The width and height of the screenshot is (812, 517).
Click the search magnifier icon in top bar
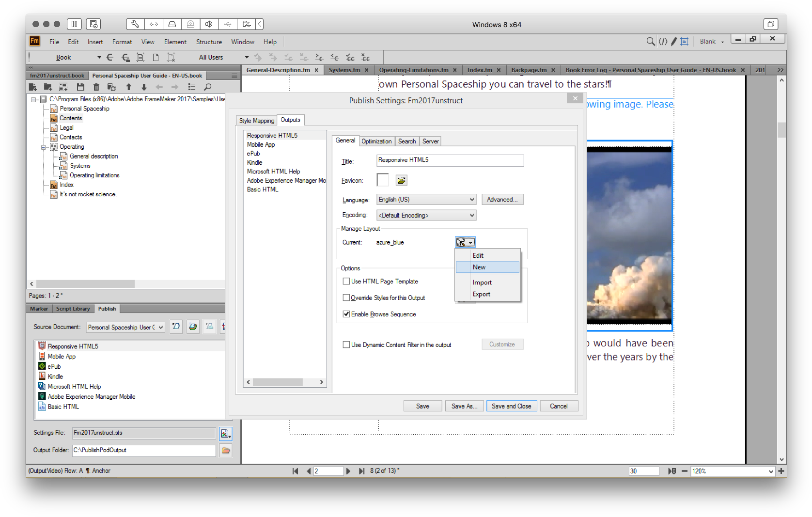coord(650,42)
